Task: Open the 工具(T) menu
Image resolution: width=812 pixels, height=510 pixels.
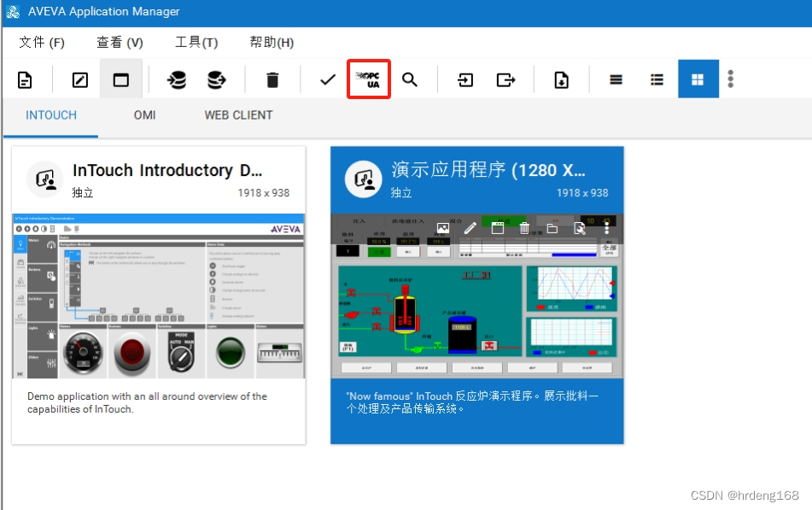Action: [x=196, y=42]
